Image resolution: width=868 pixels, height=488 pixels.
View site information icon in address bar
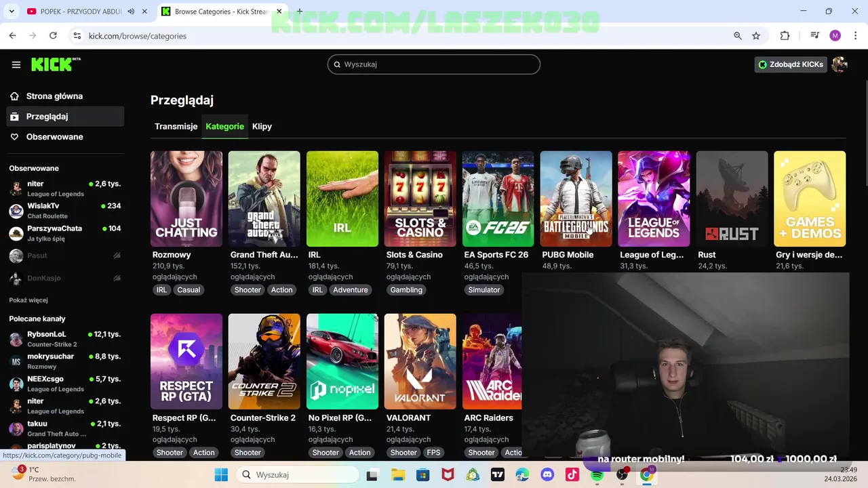(x=77, y=36)
